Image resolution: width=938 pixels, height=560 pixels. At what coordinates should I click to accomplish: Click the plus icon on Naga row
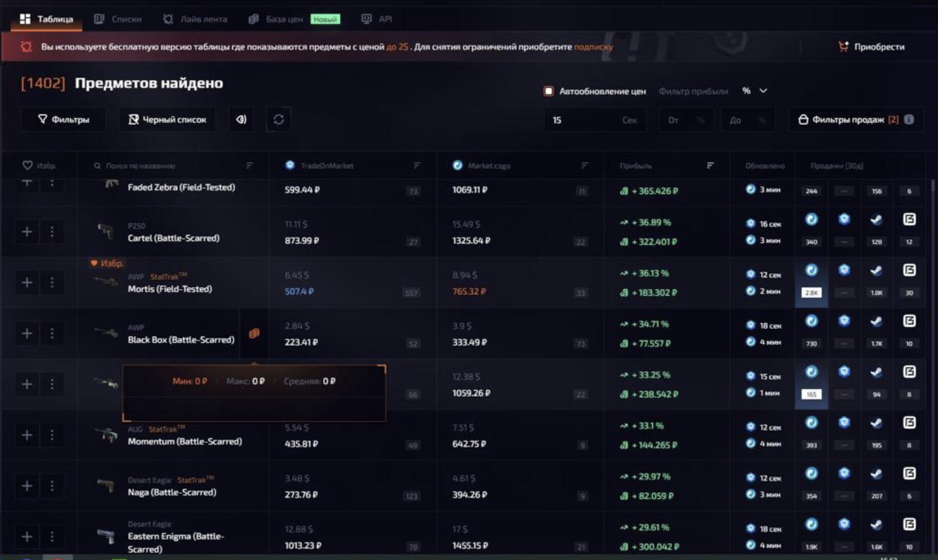click(27, 486)
